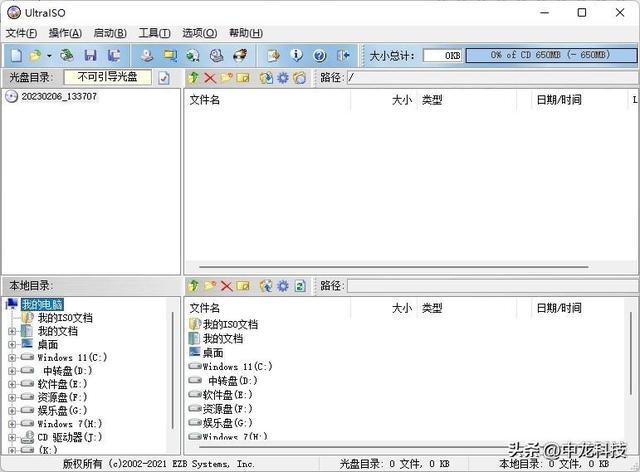Click 大小 column header in local file list
This screenshot has height=472, width=640.
[x=384, y=308]
